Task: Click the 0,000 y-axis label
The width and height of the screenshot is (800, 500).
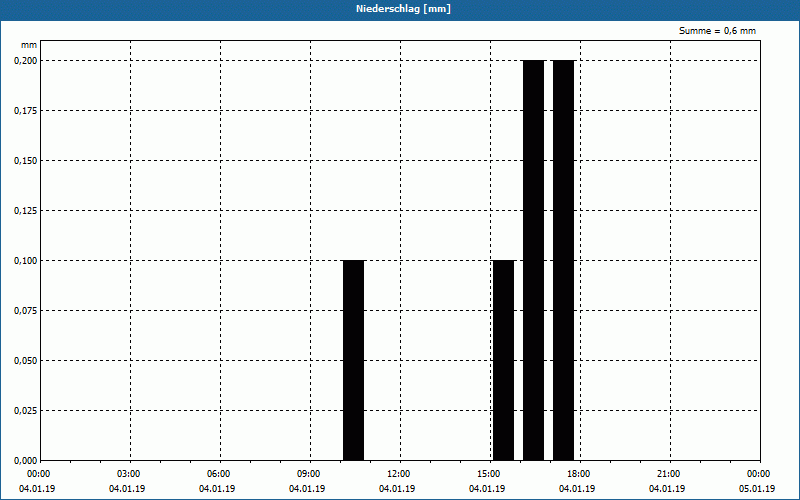Action: pos(26,461)
